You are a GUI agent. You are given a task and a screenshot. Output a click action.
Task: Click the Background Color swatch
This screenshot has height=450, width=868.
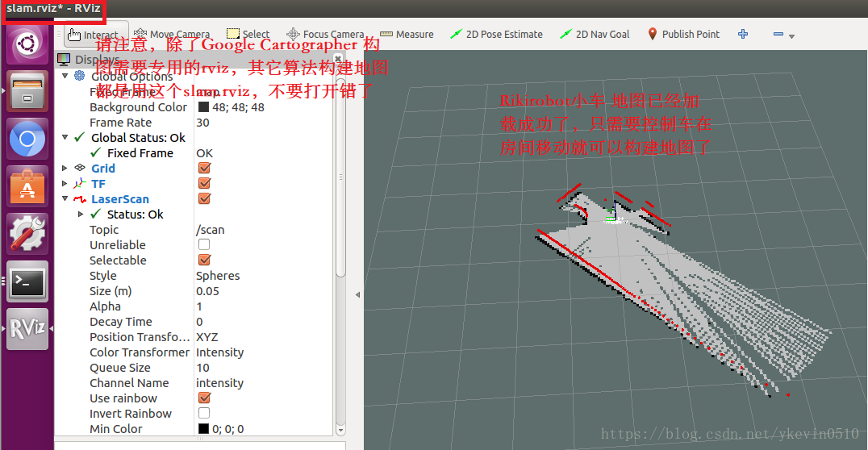point(203,106)
